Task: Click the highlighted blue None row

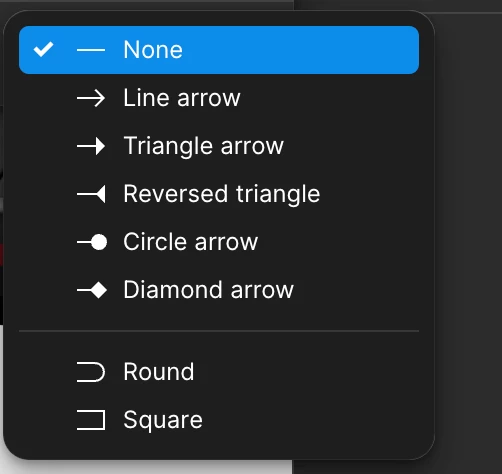Action: [x=219, y=50]
